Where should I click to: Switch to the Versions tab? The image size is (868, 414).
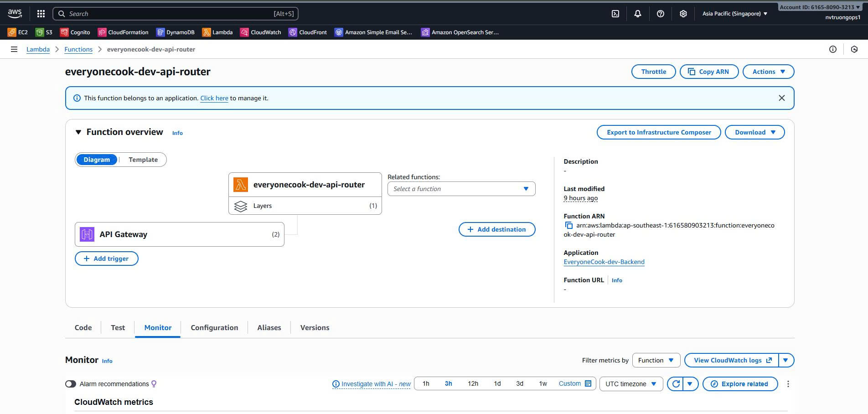coord(315,328)
